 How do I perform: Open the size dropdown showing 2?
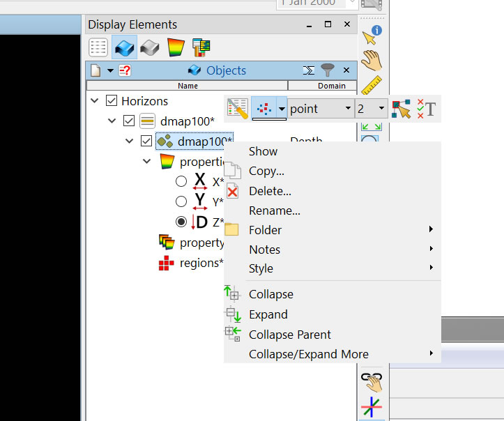(x=371, y=109)
